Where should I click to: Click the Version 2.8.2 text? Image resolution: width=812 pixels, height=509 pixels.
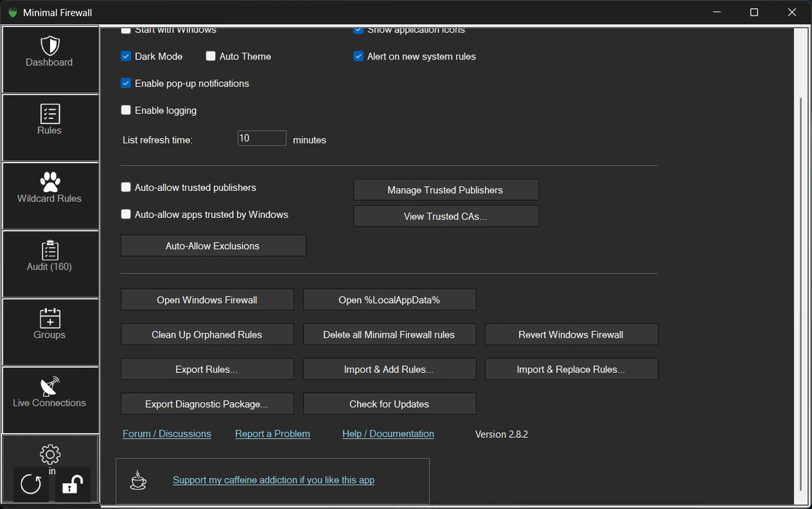tap(501, 435)
